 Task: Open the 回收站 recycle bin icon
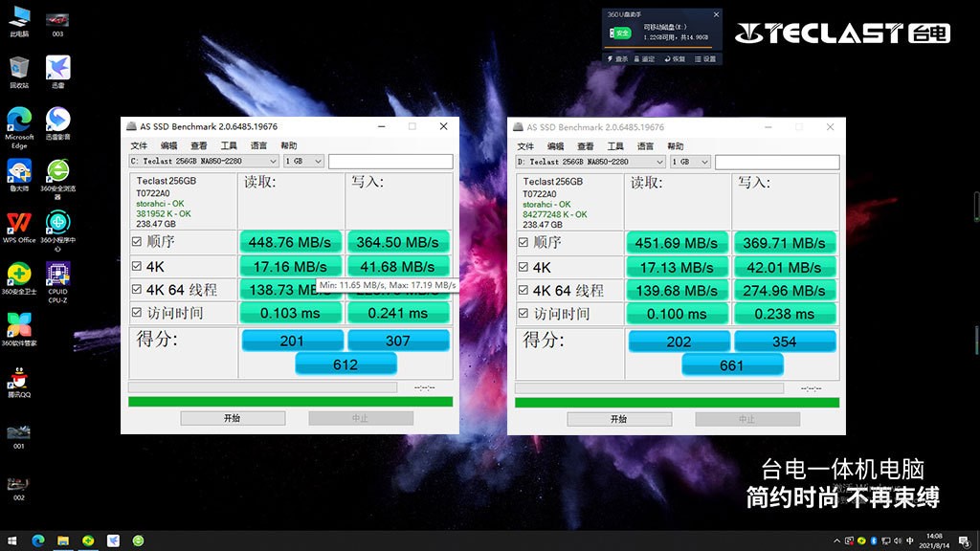19,69
